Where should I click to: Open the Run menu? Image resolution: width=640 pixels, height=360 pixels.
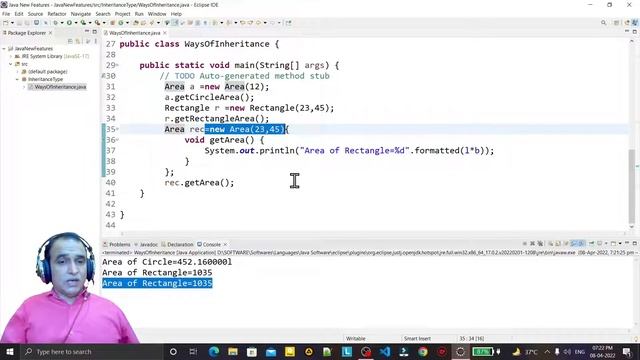click(139, 14)
